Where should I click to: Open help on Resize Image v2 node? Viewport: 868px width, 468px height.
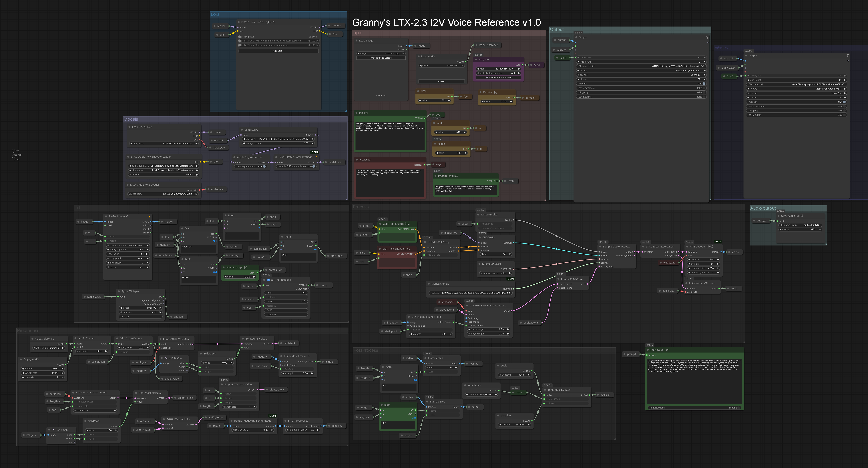149,217
